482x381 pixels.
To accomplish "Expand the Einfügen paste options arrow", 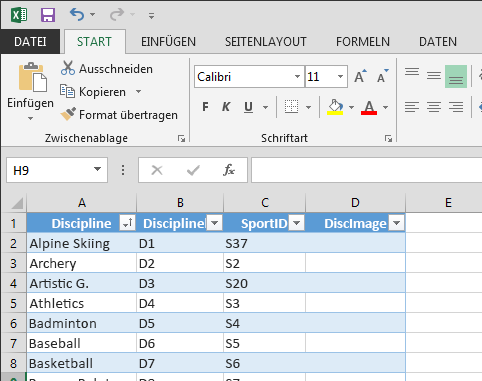I will coord(30,118).
